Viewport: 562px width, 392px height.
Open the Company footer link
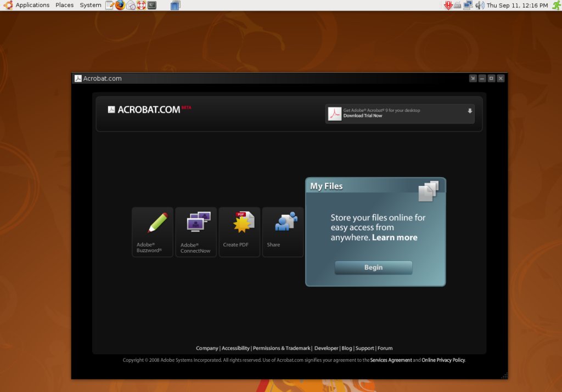pos(207,348)
